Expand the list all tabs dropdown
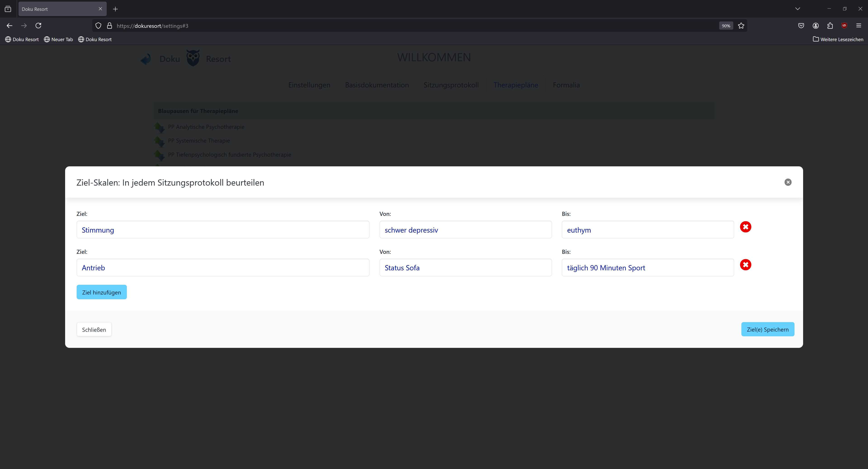The width and height of the screenshot is (868, 469). 797,9
